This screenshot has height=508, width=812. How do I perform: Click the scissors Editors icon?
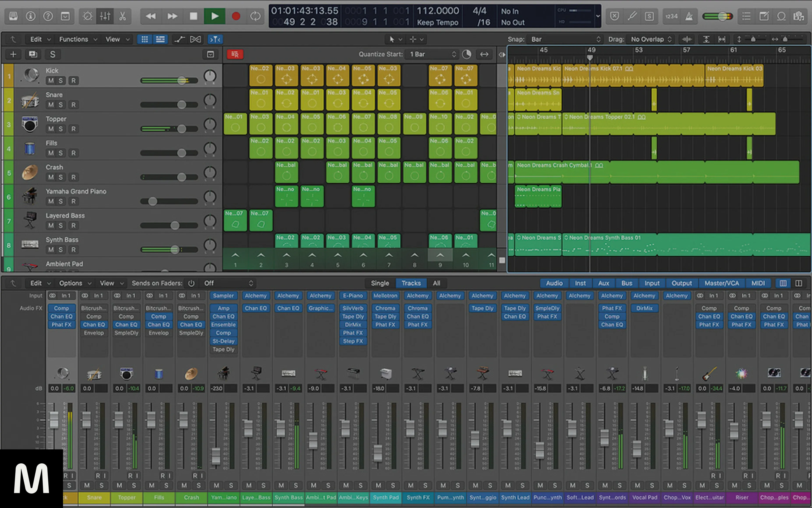pos(123,16)
